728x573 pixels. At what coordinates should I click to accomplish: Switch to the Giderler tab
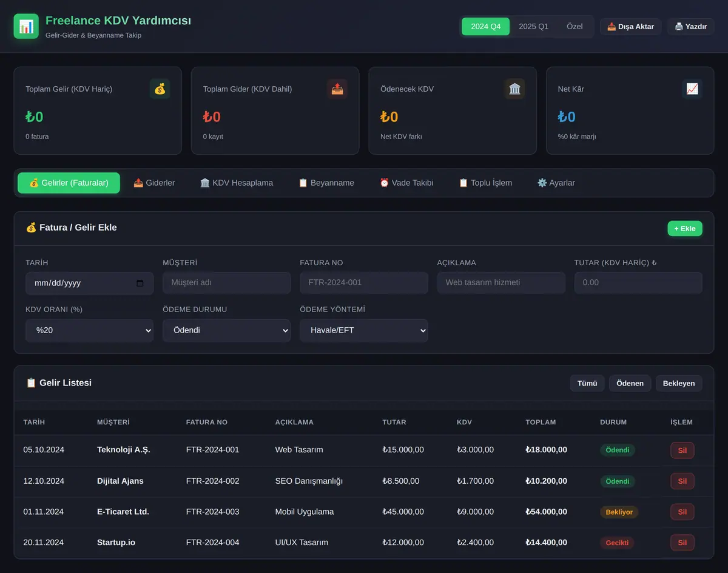pyautogui.click(x=154, y=183)
